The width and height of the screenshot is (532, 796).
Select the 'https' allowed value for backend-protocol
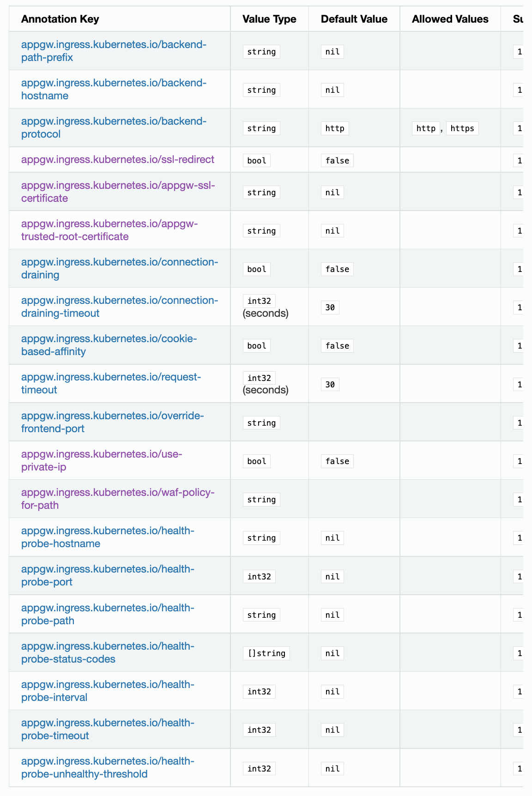(462, 128)
